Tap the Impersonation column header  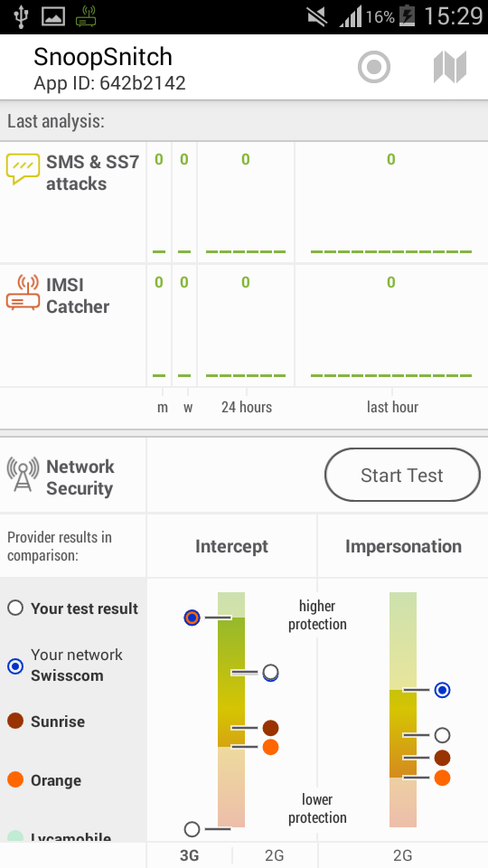[x=403, y=546]
